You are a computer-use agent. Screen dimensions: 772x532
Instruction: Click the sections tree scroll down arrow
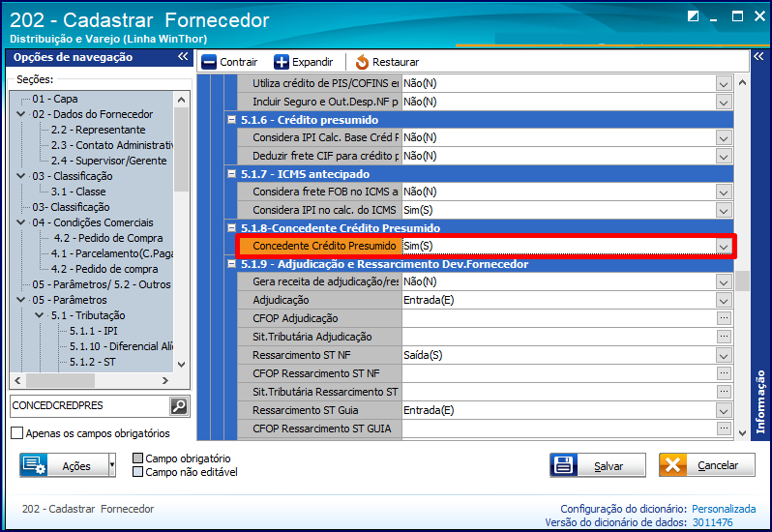[x=181, y=365]
